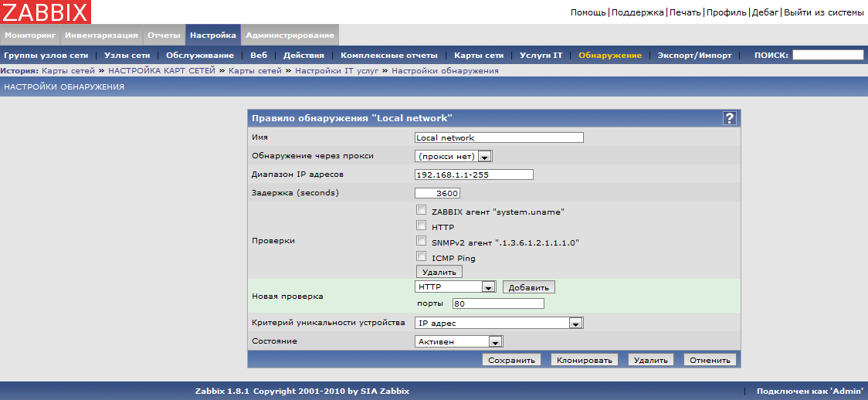Click the Проверки row label
868x400 pixels.
click(x=273, y=241)
